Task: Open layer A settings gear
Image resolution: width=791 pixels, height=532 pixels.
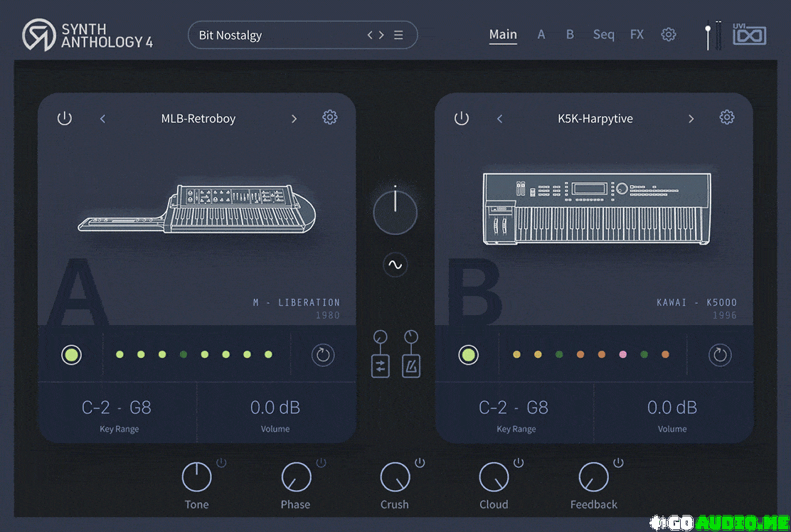Action: coord(330,117)
